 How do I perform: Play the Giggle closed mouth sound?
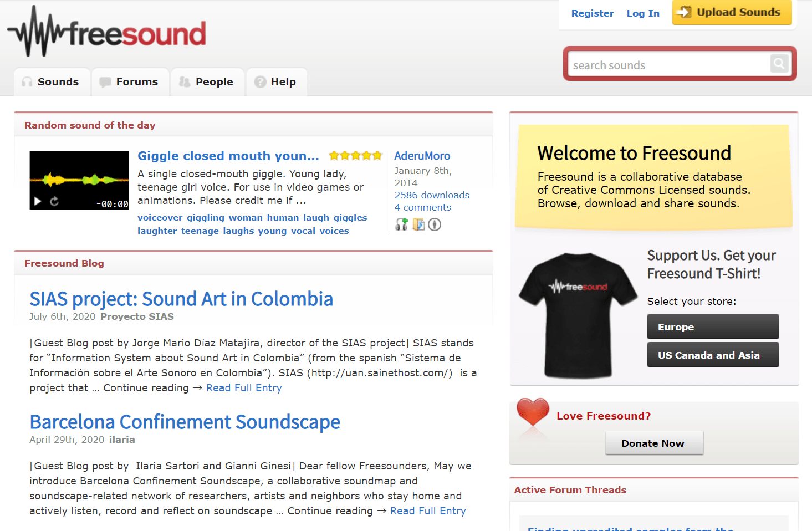coord(38,201)
